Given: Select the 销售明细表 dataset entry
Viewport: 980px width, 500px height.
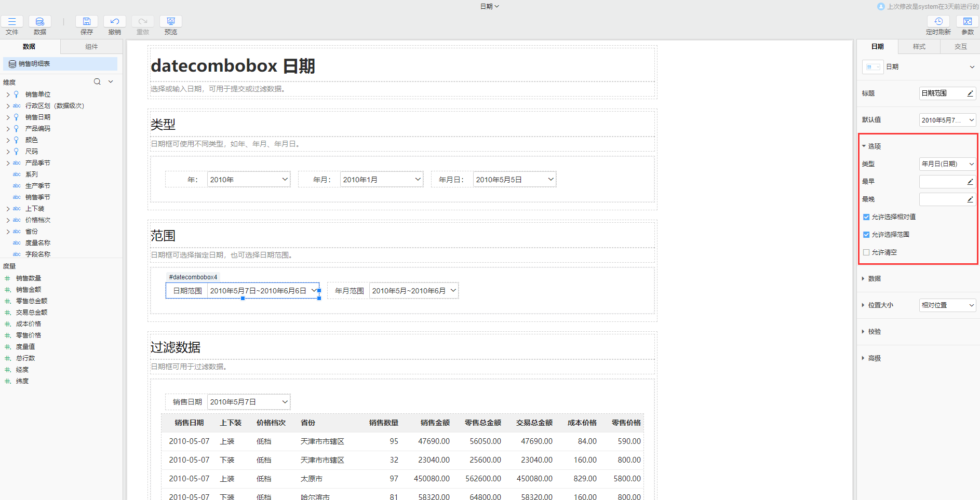Looking at the screenshot, I should [34, 64].
